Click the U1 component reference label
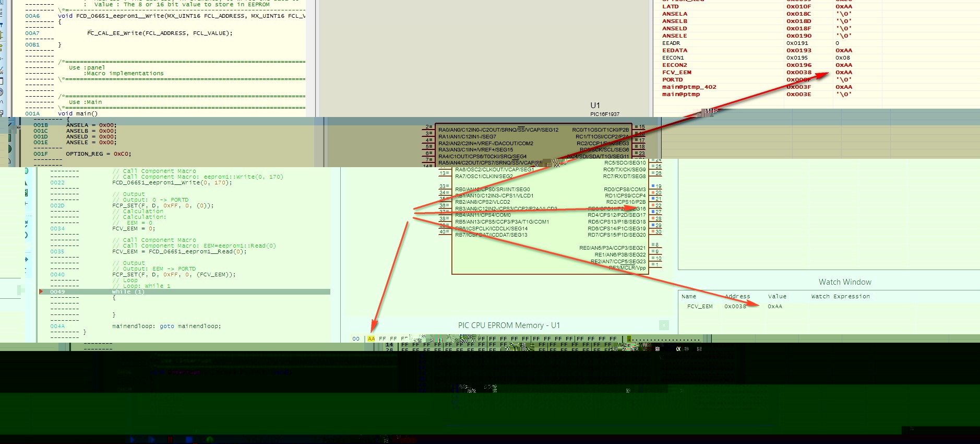 [595, 106]
